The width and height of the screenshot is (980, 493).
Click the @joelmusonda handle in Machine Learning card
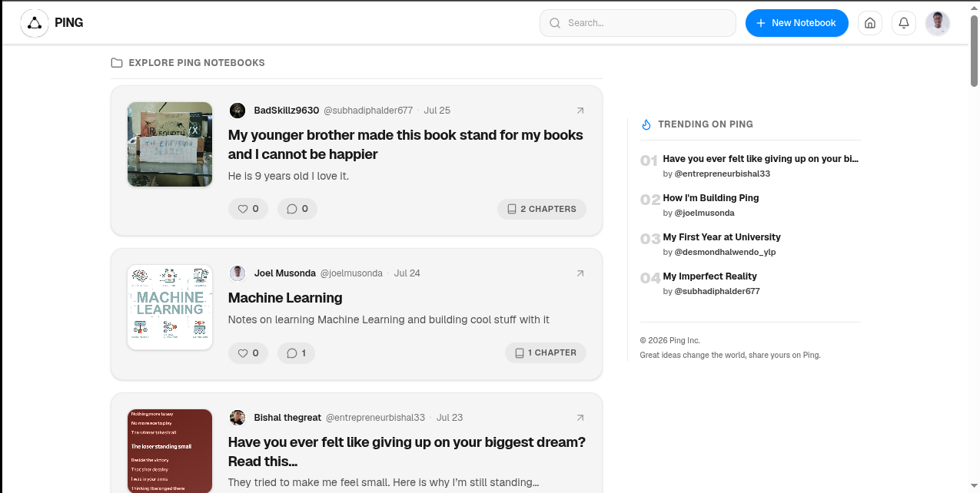(351, 273)
